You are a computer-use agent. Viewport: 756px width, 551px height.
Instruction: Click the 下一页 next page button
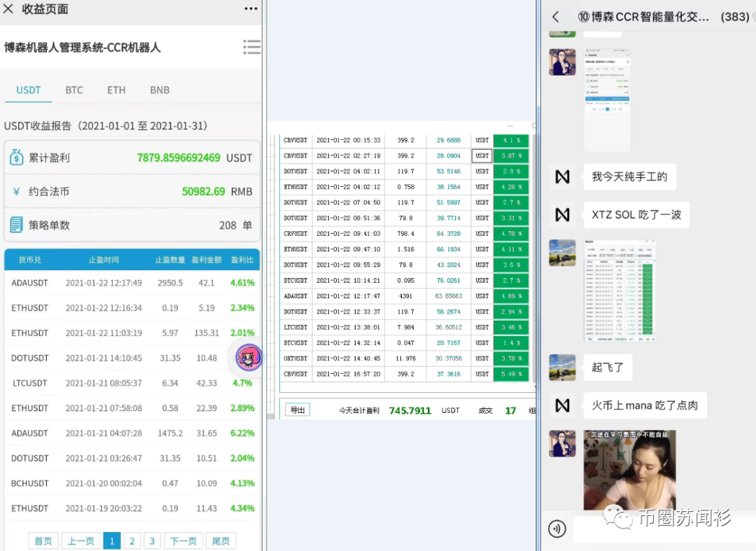point(183,540)
